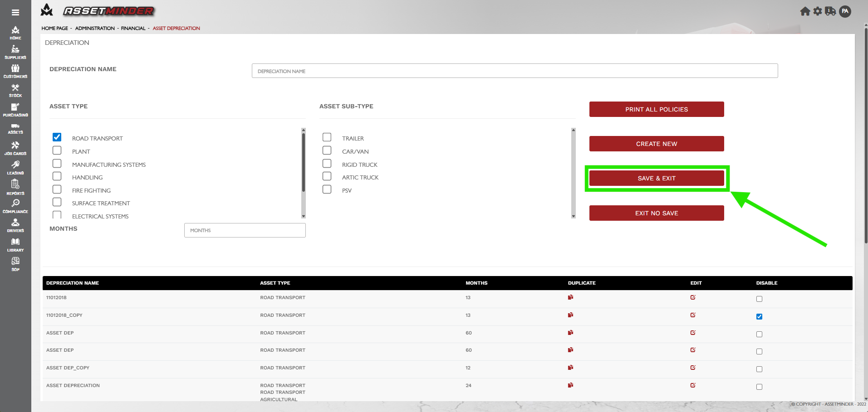
Task: Duplicate the 11012018 depreciation row
Action: click(x=570, y=297)
